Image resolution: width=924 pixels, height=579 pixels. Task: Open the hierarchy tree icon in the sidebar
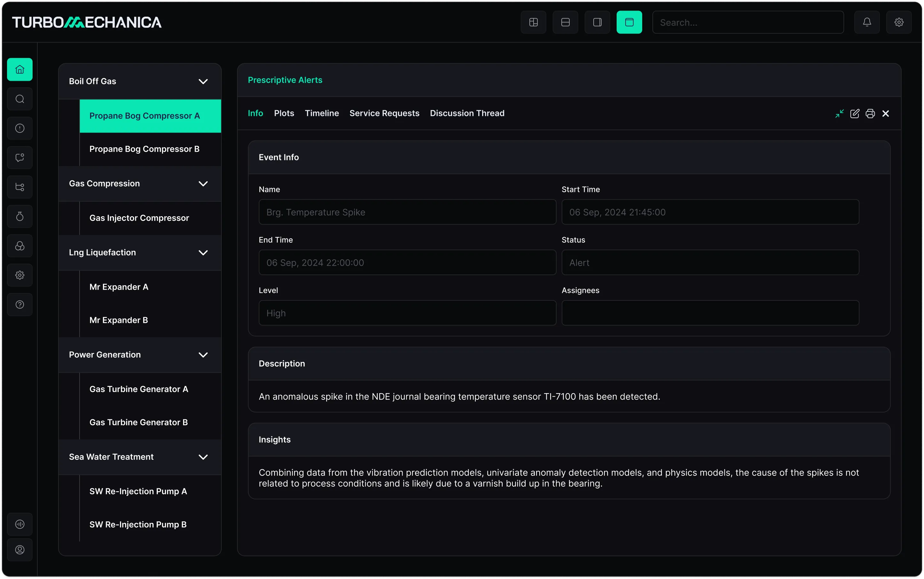click(19, 187)
